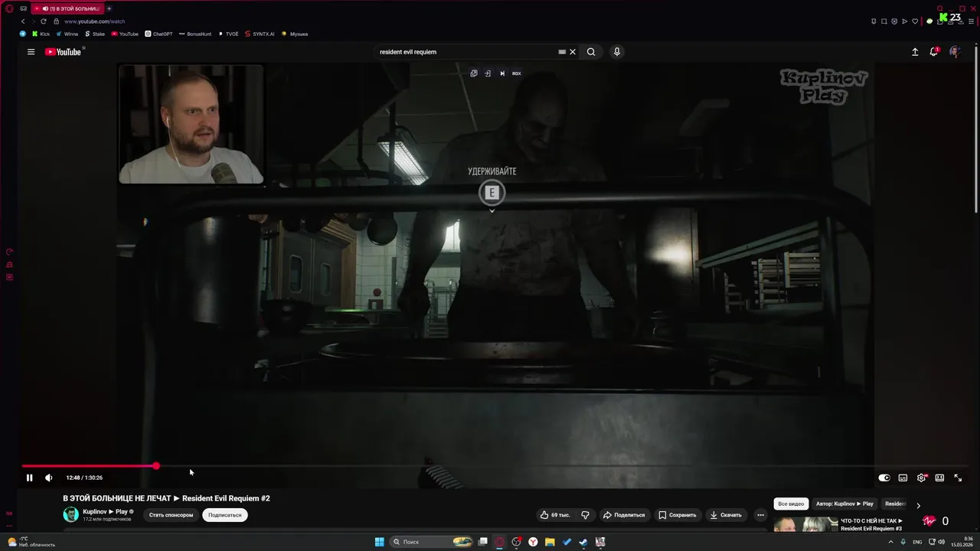
Task: Open the Yandex browser icon in taskbar
Action: pyautogui.click(x=533, y=542)
